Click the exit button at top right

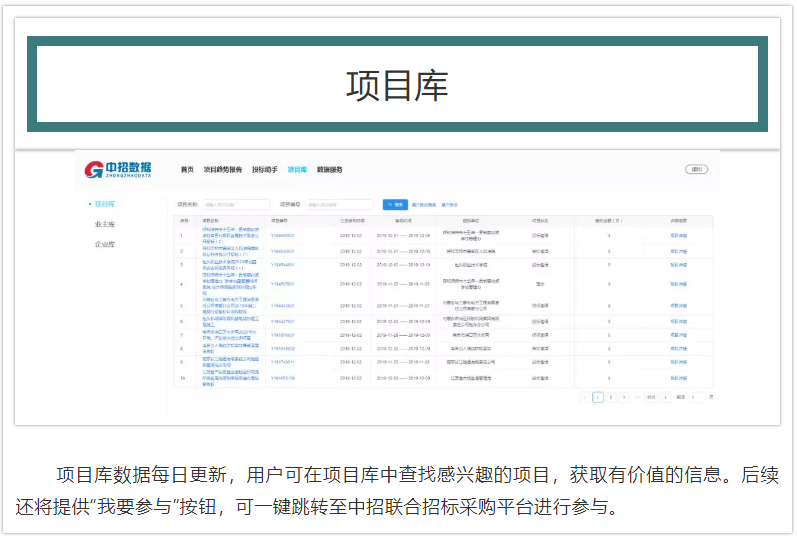coord(696,170)
